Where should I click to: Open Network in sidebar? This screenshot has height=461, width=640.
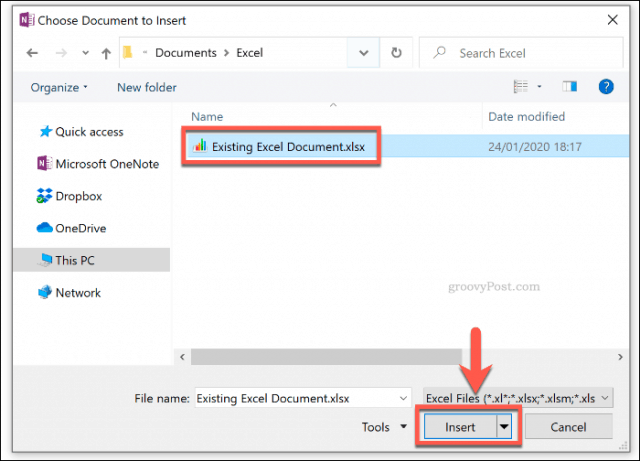tap(78, 293)
